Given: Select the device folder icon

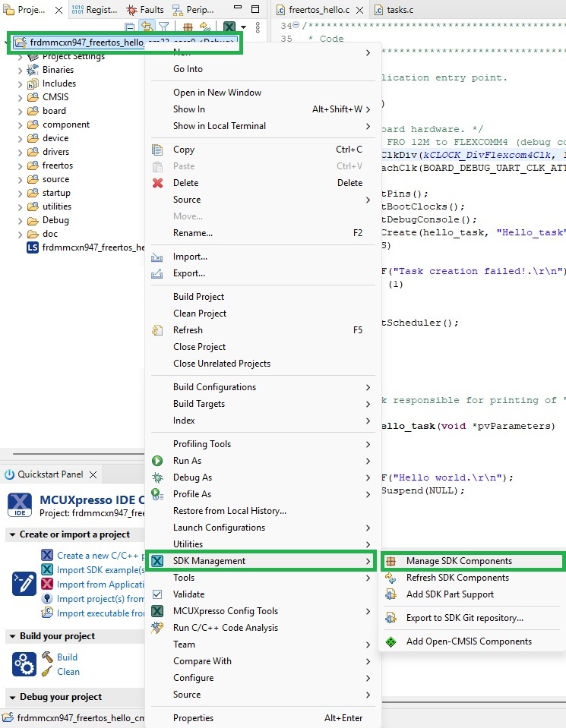Looking at the screenshot, I should pyautogui.click(x=33, y=138).
